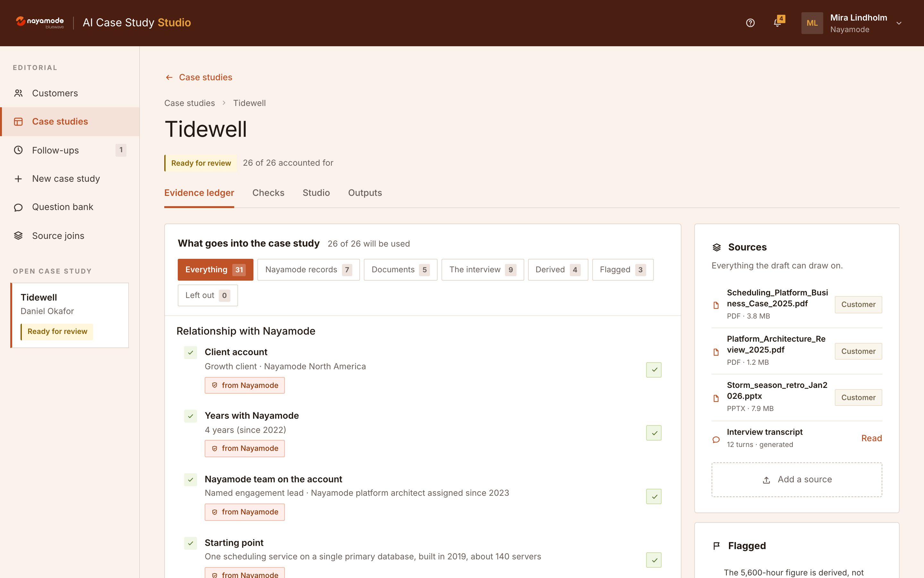
Task: Toggle the Client account checkbox
Action: tap(191, 353)
